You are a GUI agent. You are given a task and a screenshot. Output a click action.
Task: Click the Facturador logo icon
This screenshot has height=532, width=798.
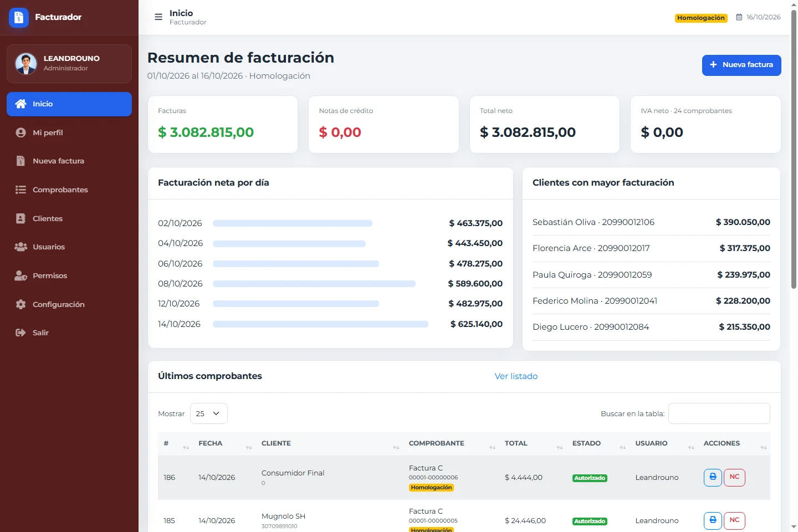[19, 18]
